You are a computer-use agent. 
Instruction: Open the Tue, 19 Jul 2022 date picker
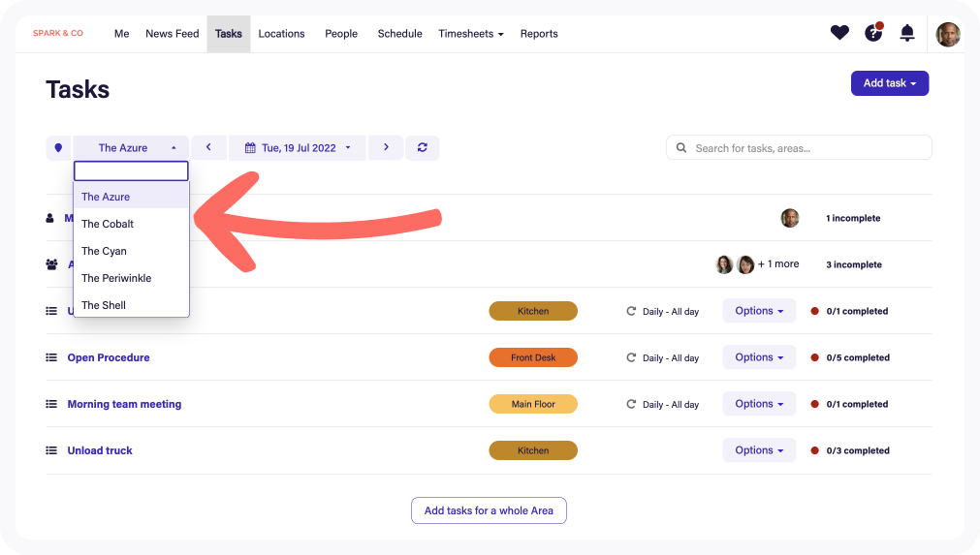pyautogui.click(x=298, y=148)
